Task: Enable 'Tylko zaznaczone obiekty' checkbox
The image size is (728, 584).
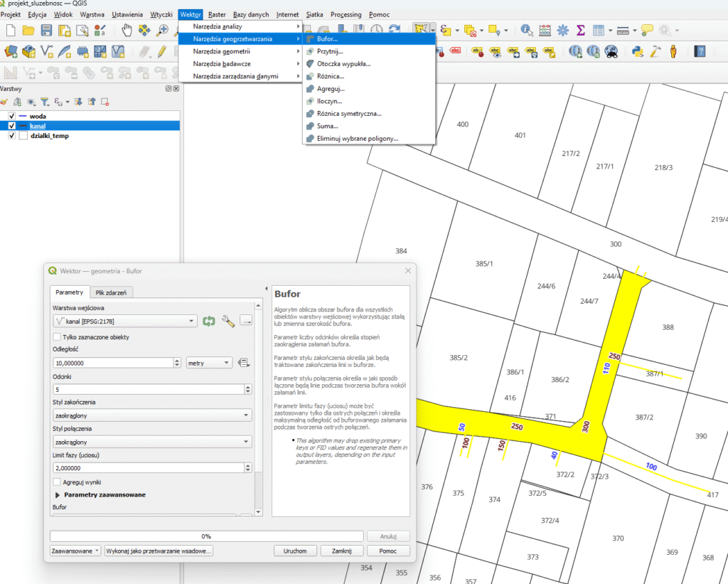Action: 57,337
